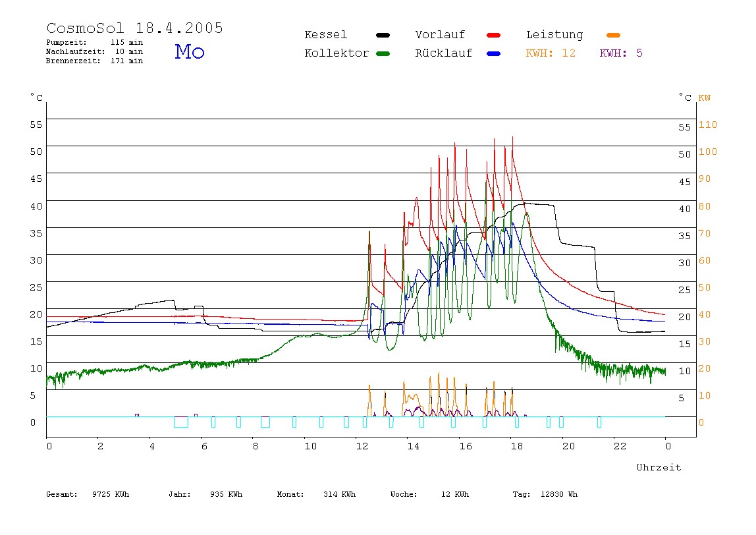Screen dimensions: 756x535
Task: Select the "Pumpzeit:" label
Action: (x=66, y=42)
